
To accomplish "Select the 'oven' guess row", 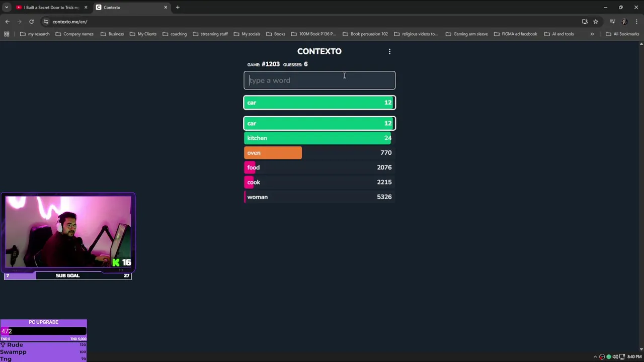I will [x=319, y=153].
